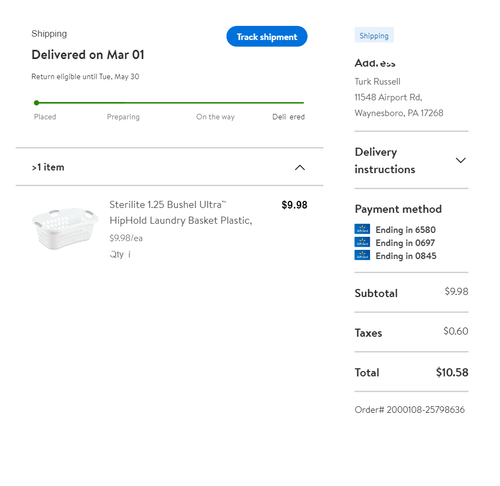The image size is (500, 486).
Task: Click the gift card icon ending in 0697
Action: 362,242
